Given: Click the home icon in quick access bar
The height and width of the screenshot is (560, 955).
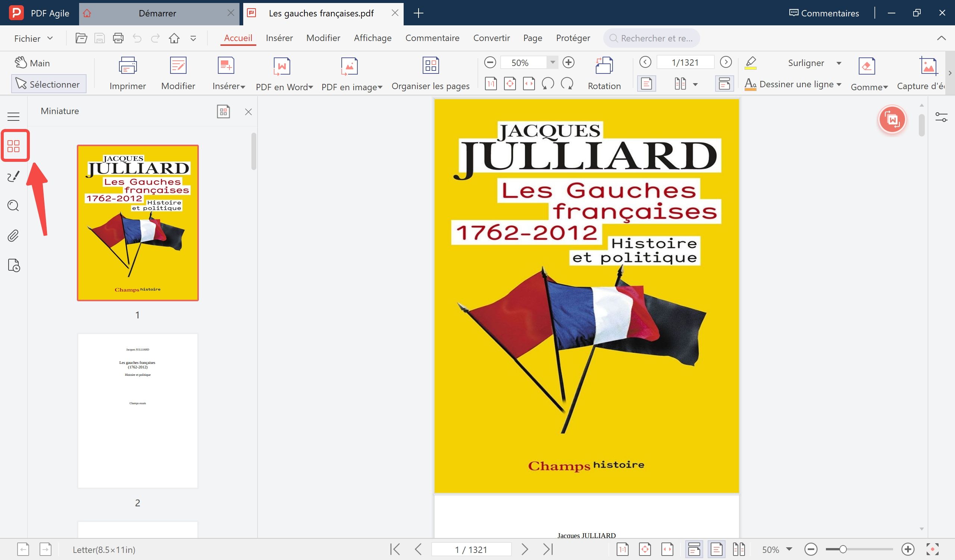Looking at the screenshot, I should click(x=174, y=38).
